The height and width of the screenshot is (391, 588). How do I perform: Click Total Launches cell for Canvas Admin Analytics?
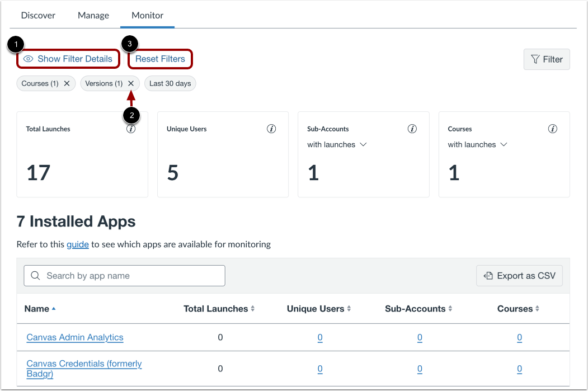[x=220, y=337]
